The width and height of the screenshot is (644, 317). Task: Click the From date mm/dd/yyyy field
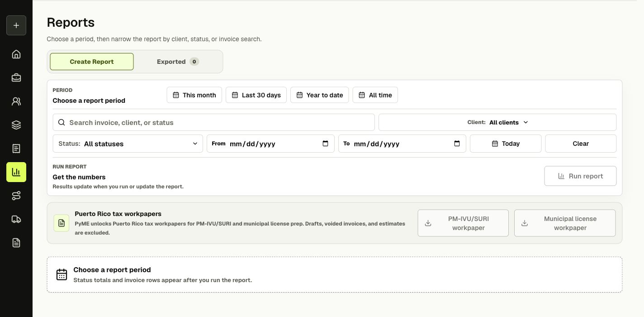[x=270, y=144]
